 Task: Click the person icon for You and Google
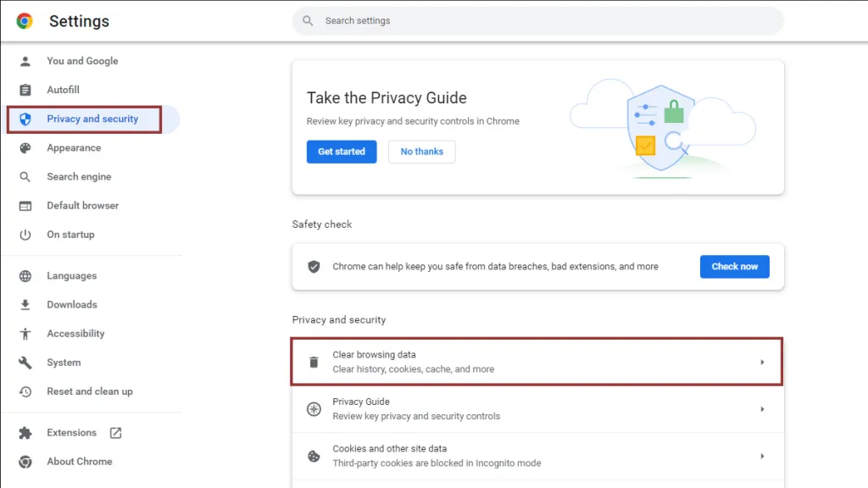(25, 61)
